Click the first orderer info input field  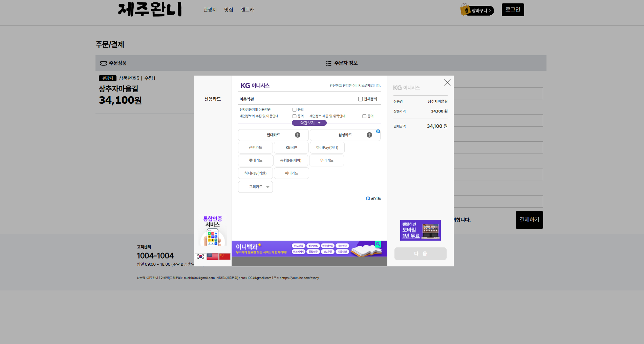[x=498, y=94]
